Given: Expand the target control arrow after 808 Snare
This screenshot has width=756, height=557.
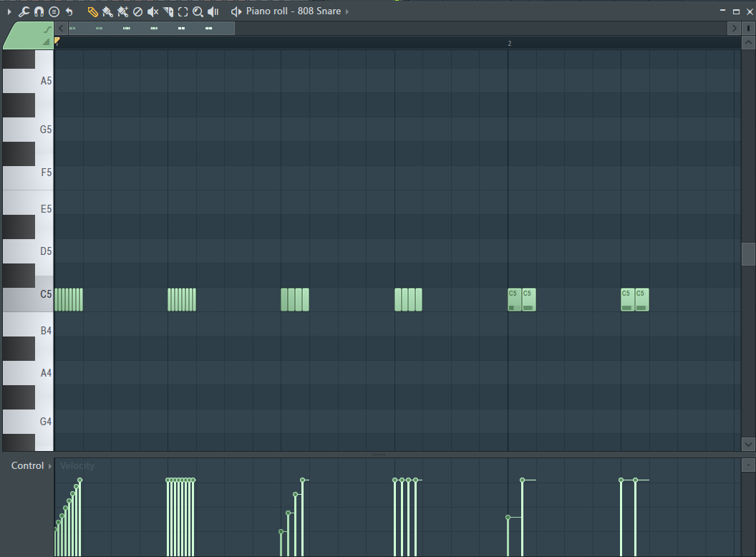Looking at the screenshot, I should 347,11.
